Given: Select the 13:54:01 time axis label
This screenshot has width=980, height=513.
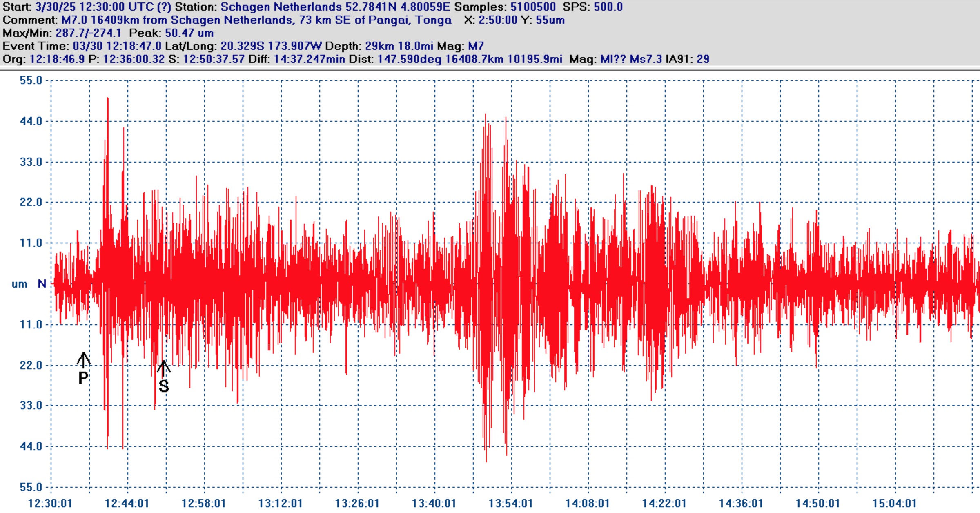Looking at the screenshot, I should 511,503.
